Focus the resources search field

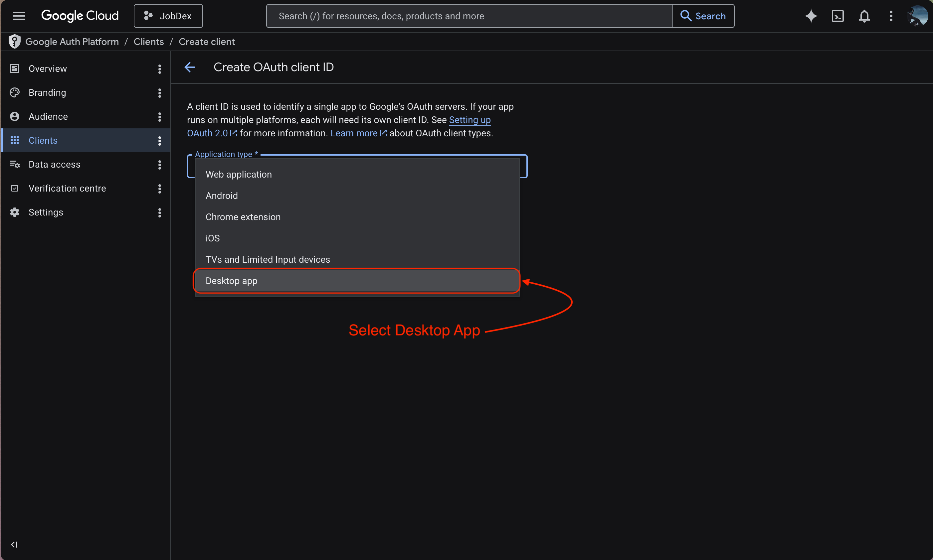(469, 16)
